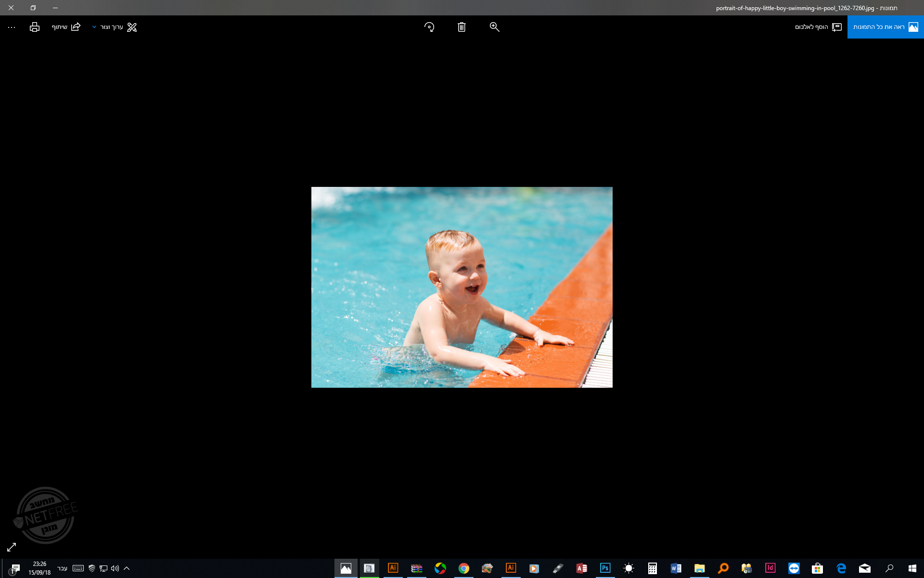Viewport: 924px width, 578px height.
Task: Open Google Chrome from the taskbar
Action: 463,568
